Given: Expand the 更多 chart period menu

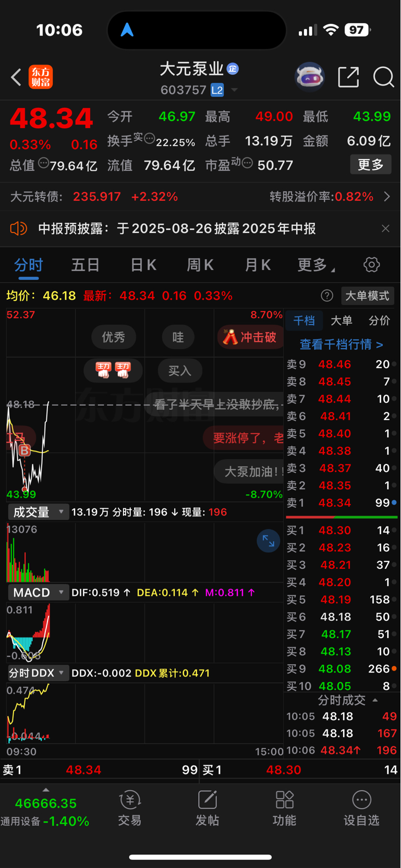Looking at the screenshot, I should 316,265.
